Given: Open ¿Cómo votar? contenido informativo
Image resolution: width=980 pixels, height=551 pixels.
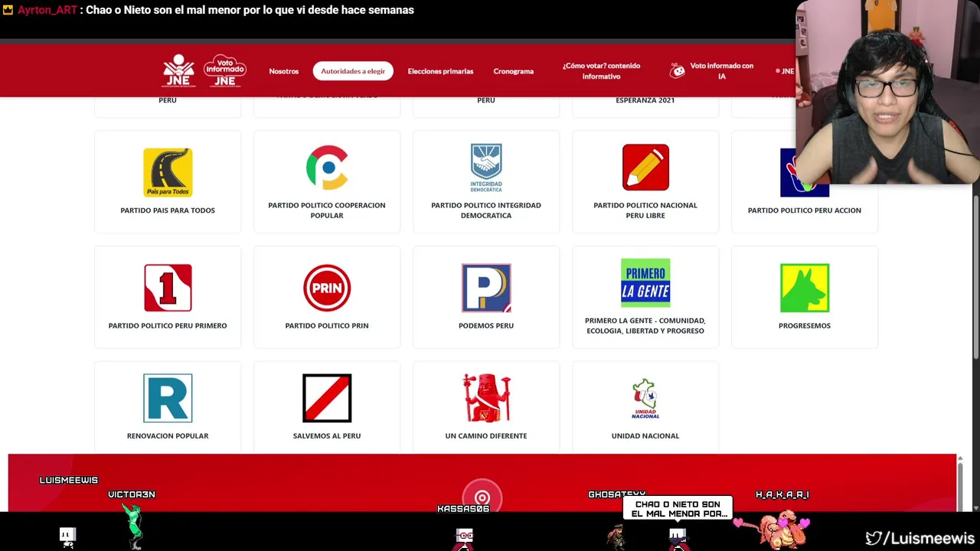Looking at the screenshot, I should 601,71.
